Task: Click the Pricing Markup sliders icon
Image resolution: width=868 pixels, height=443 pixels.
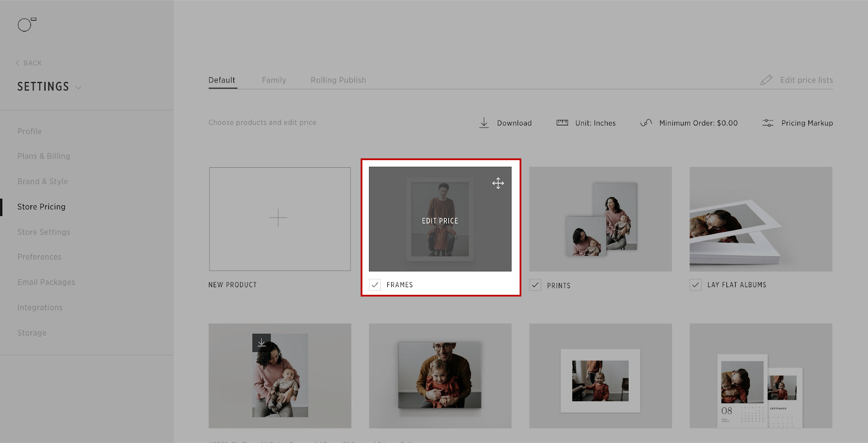Action: click(768, 123)
